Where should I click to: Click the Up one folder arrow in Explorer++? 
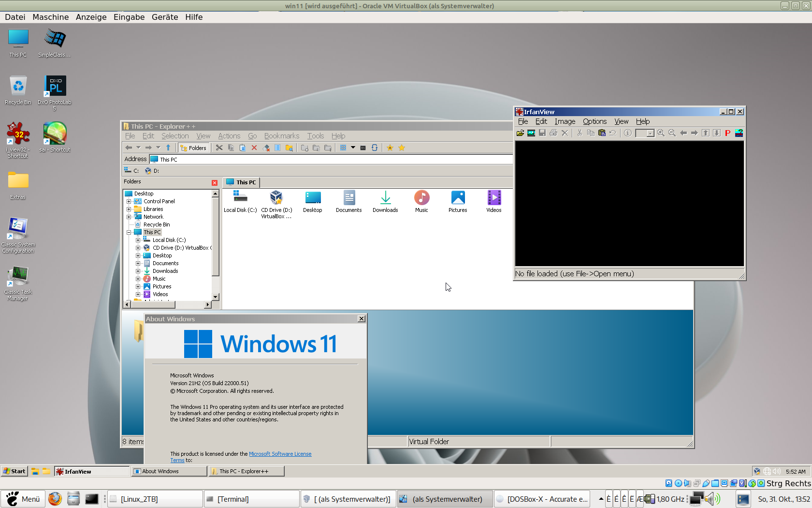[168, 148]
